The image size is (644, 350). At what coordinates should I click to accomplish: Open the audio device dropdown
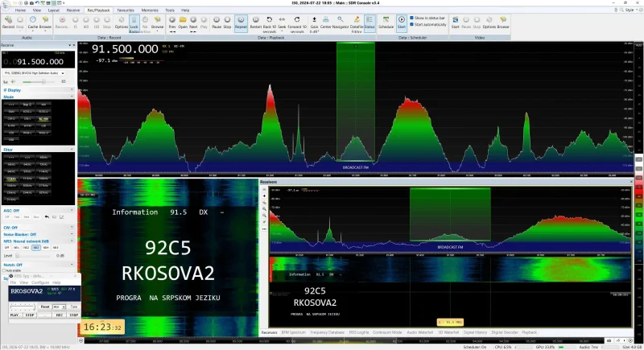[34, 73]
